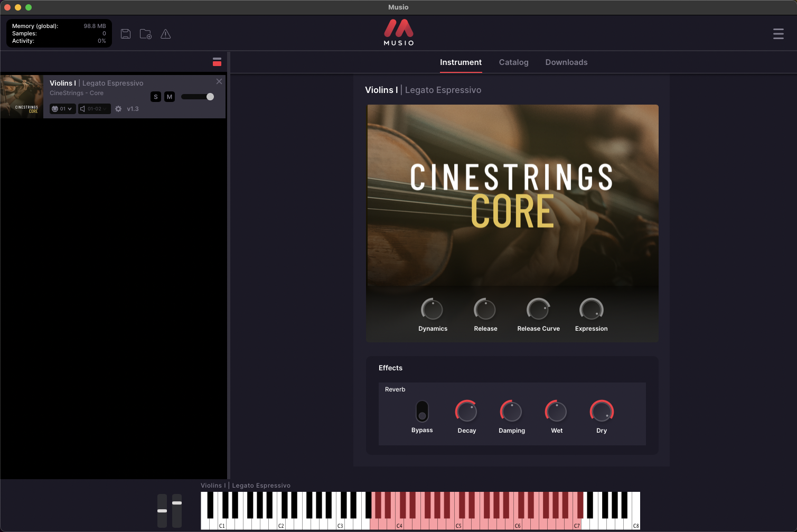
Task: Open the hamburger menu
Action: (x=779, y=34)
